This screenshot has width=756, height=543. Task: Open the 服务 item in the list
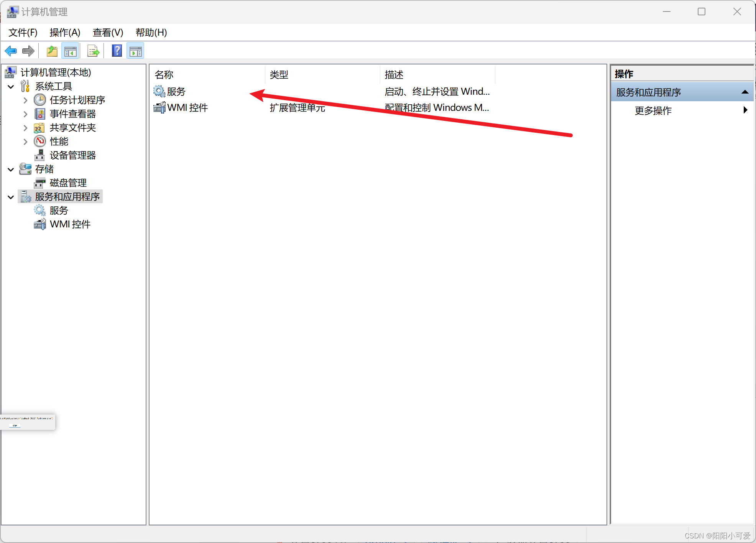[176, 91]
